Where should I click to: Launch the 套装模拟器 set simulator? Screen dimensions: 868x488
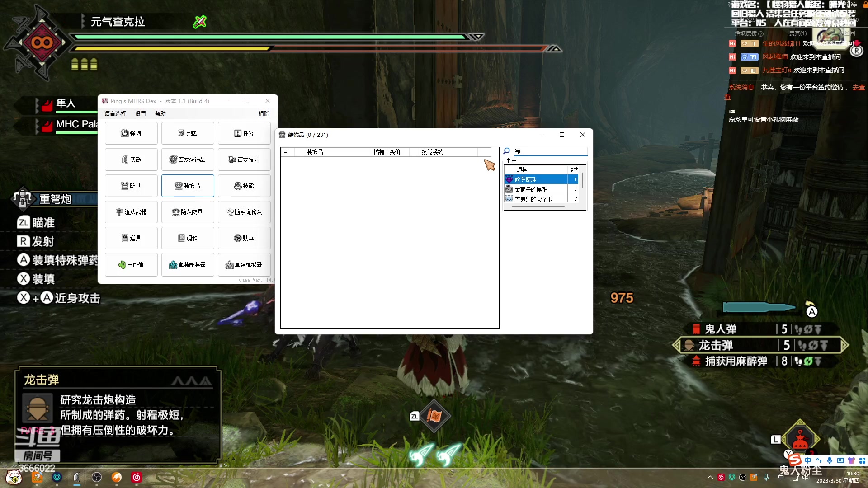(x=244, y=265)
